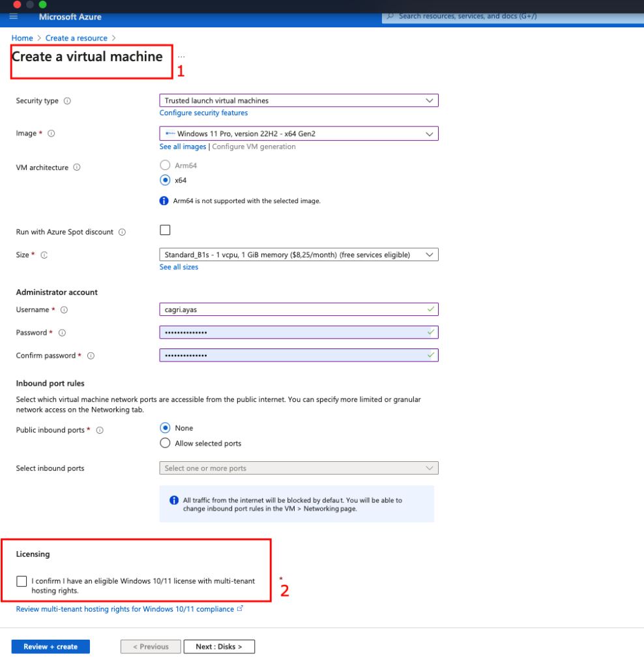The image size is (644, 667).
Task: Click the VM architecture info icon
Action: point(77,167)
